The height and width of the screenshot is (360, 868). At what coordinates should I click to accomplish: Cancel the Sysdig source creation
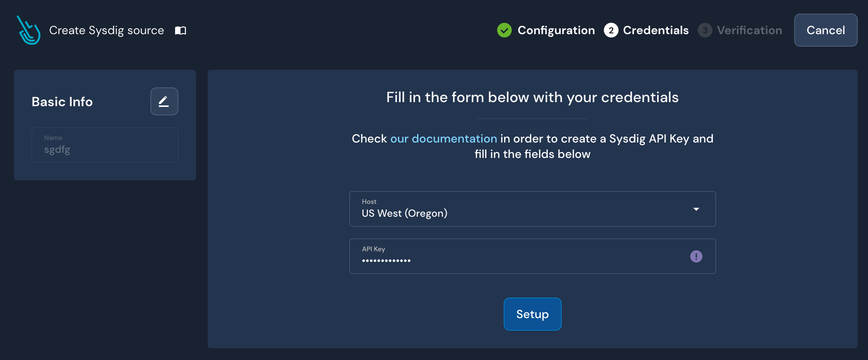click(x=825, y=30)
